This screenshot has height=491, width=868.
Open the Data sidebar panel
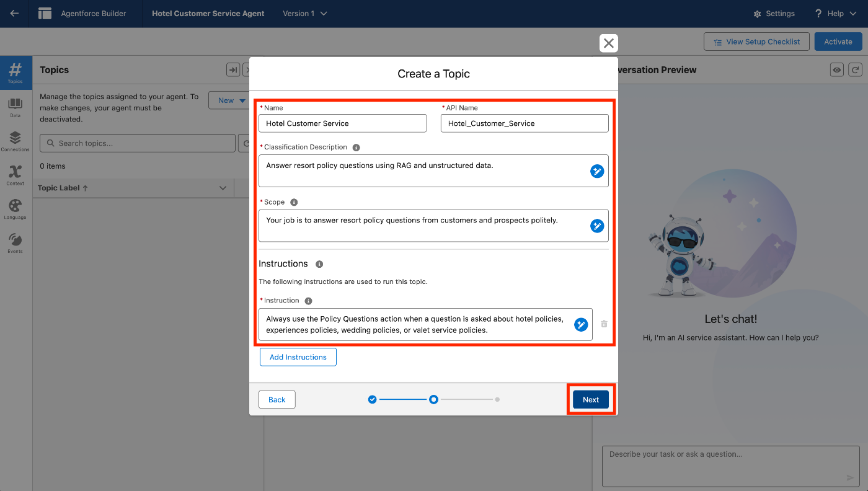[15, 107]
